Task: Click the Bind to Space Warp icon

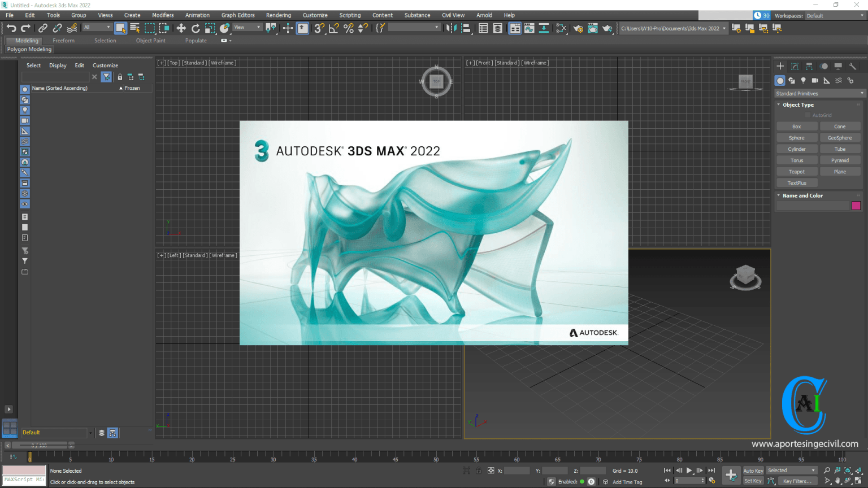Action: coord(72,28)
